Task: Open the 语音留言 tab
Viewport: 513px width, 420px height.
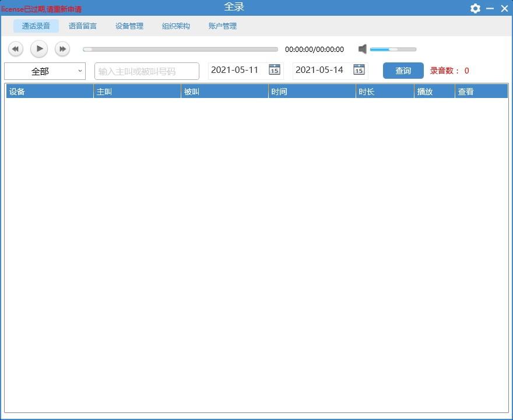Action: [x=82, y=26]
